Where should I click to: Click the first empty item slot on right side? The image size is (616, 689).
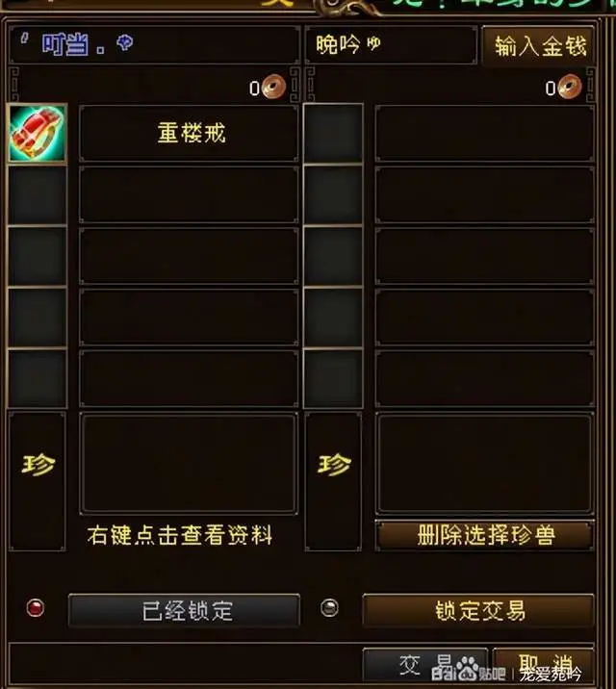(x=333, y=134)
